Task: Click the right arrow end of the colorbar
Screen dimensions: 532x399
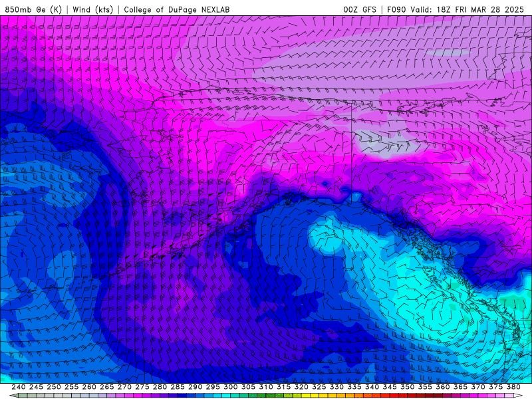Action: click(518, 396)
